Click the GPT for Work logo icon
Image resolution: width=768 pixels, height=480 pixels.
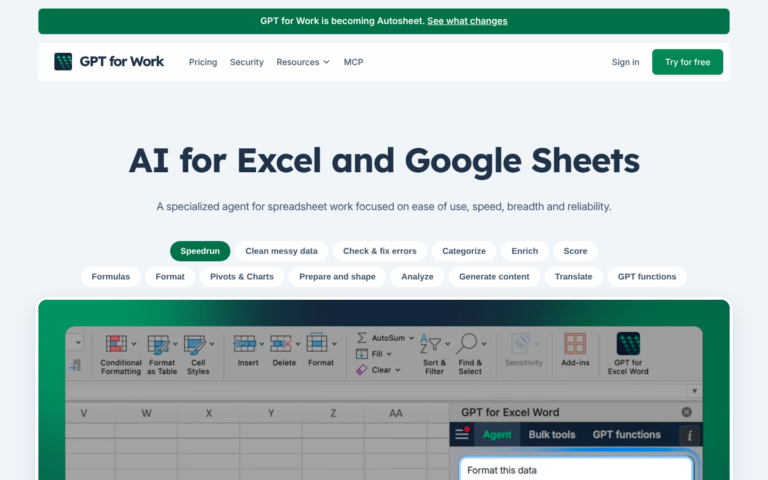click(x=63, y=62)
